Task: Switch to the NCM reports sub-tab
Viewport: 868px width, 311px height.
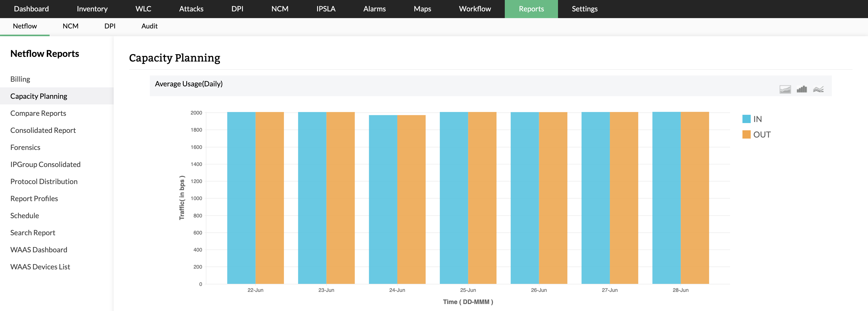Action: click(x=71, y=26)
